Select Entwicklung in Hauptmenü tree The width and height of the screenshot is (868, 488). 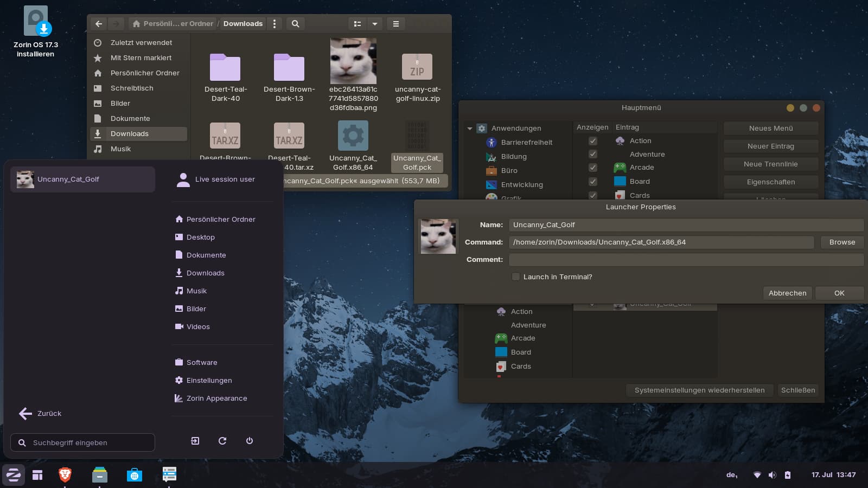coord(514,185)
